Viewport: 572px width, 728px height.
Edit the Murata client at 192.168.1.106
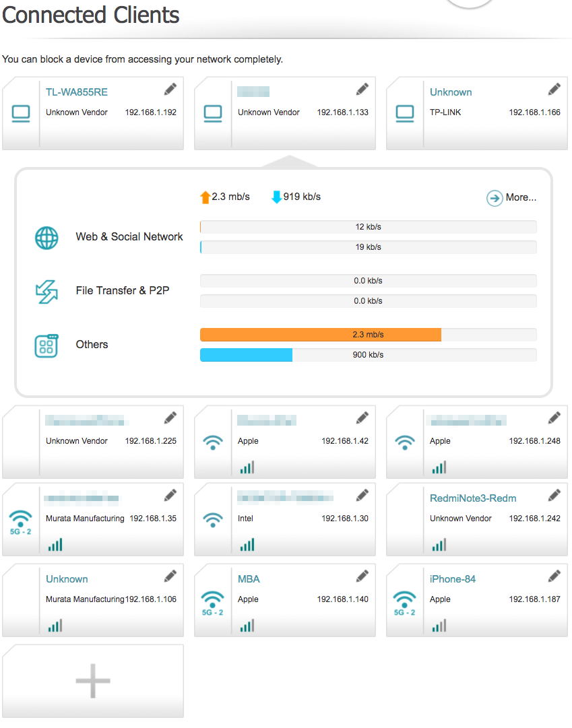(170, 576)
